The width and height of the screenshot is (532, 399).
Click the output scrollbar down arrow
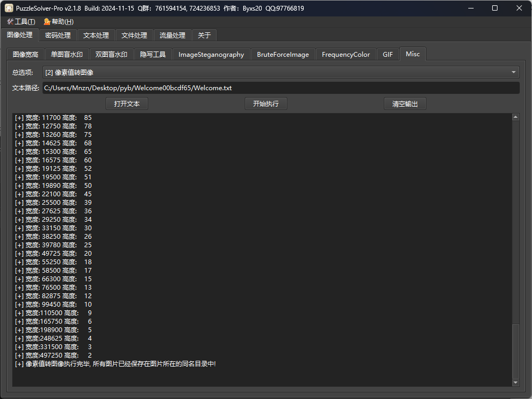click(x=515, y=383)
